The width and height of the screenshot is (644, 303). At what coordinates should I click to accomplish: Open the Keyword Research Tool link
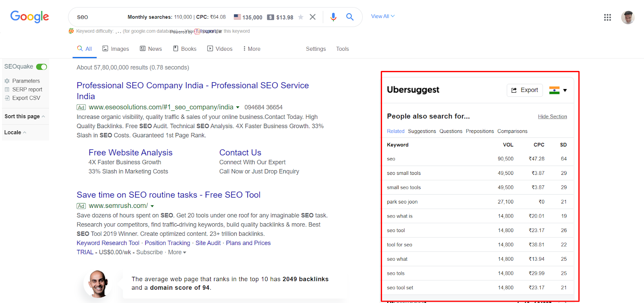(108, 243)
